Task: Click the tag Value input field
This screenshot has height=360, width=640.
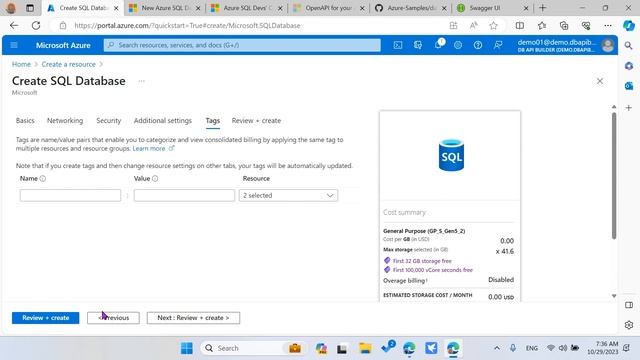Action: pyautogui.click(x=184, y=196)
